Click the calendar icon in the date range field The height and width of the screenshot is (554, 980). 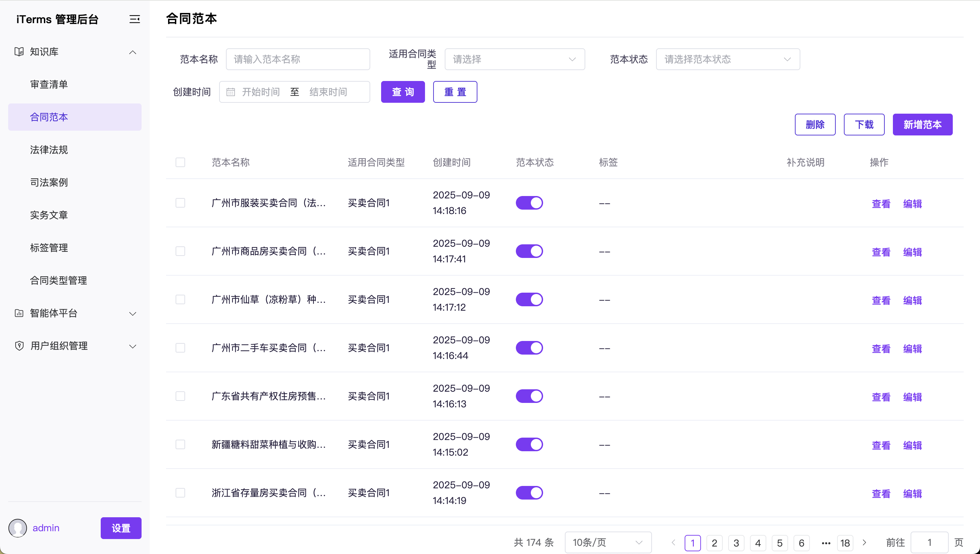[231, 92]
